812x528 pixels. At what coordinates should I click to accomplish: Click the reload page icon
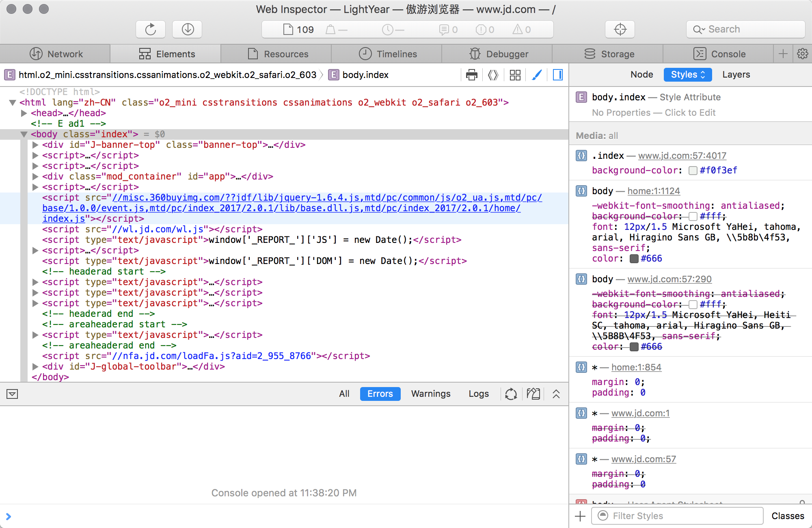click(151, 29)
